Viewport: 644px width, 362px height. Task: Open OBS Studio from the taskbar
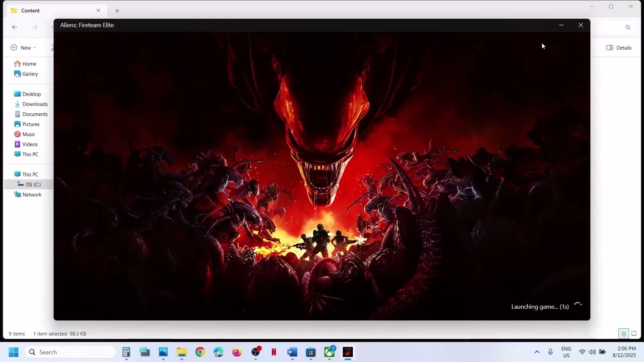256,352
